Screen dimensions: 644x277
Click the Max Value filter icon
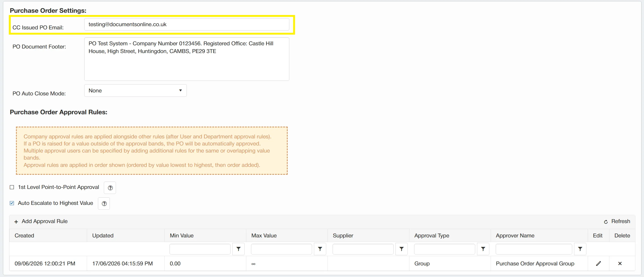(x=320, y=249)
